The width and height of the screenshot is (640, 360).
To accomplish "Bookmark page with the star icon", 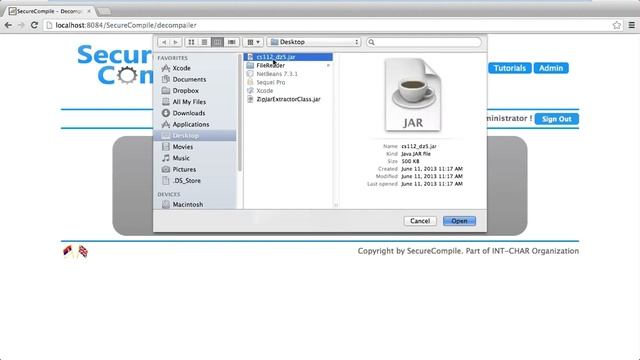I will (617, 25).
